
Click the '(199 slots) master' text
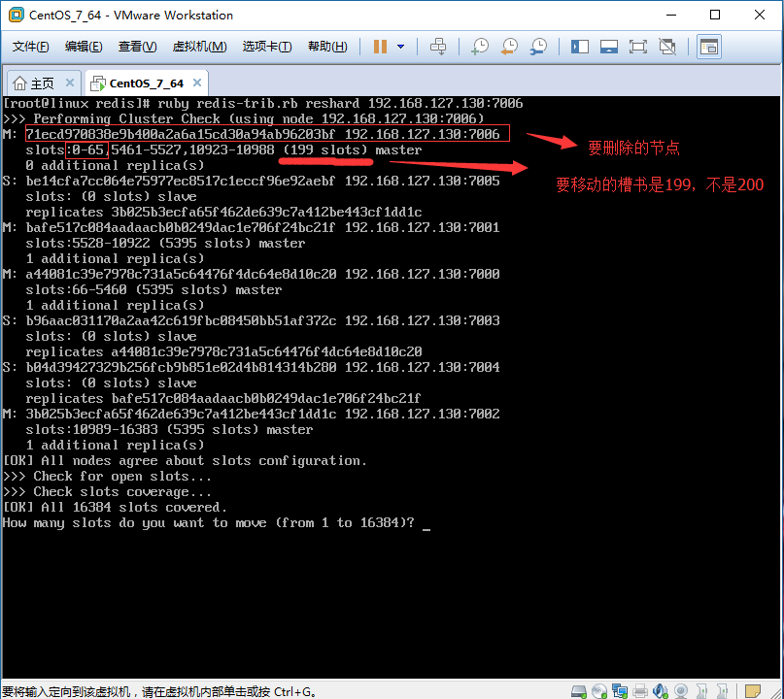coord(352,150)
